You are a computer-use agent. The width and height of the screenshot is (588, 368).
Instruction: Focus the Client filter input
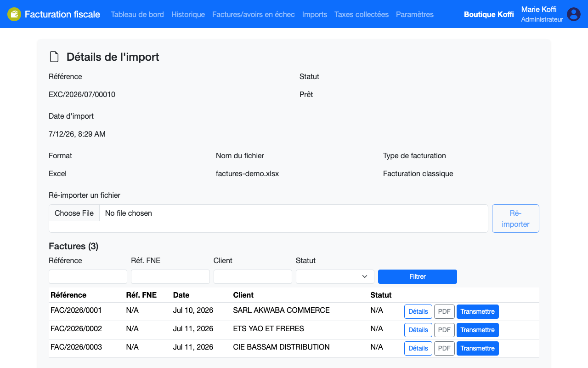253,276
